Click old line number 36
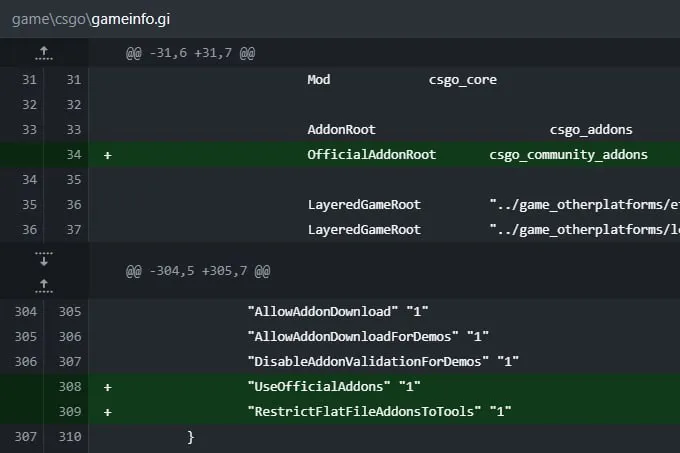 [x=29, y=230]
